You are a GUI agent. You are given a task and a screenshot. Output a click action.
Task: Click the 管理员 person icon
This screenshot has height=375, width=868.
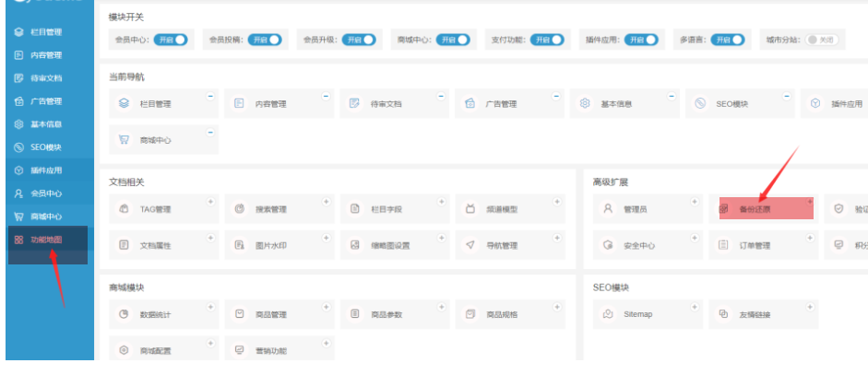click(608, 209)
